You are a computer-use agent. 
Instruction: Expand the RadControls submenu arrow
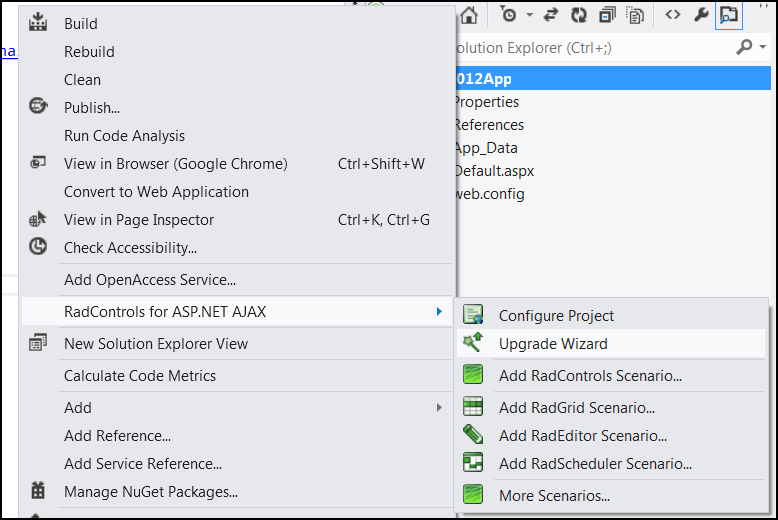(x=439, y=312)
